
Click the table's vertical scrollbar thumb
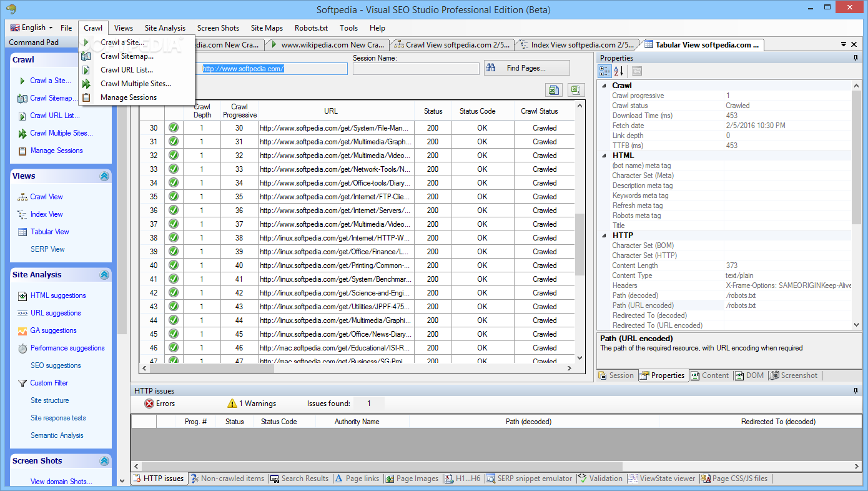point(579,244)
